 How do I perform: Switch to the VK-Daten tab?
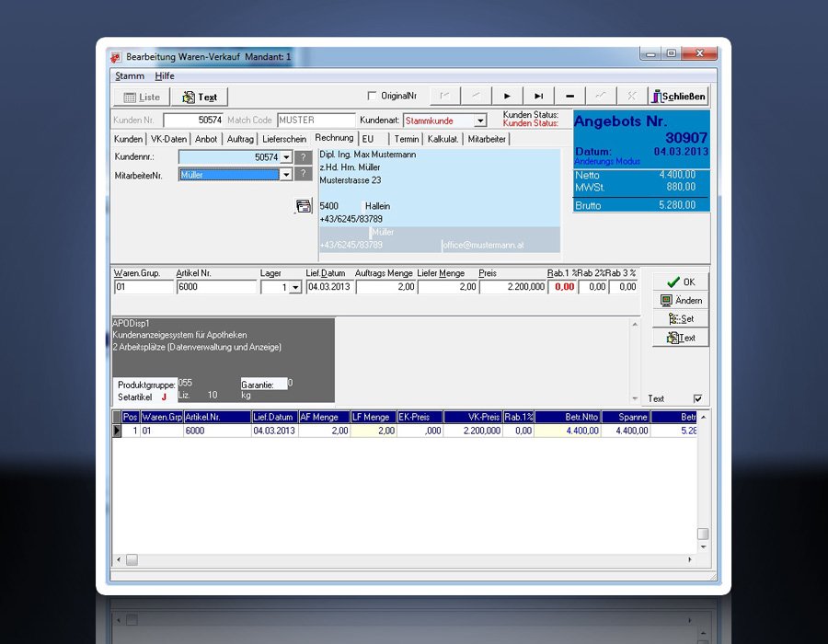[168, 139]
